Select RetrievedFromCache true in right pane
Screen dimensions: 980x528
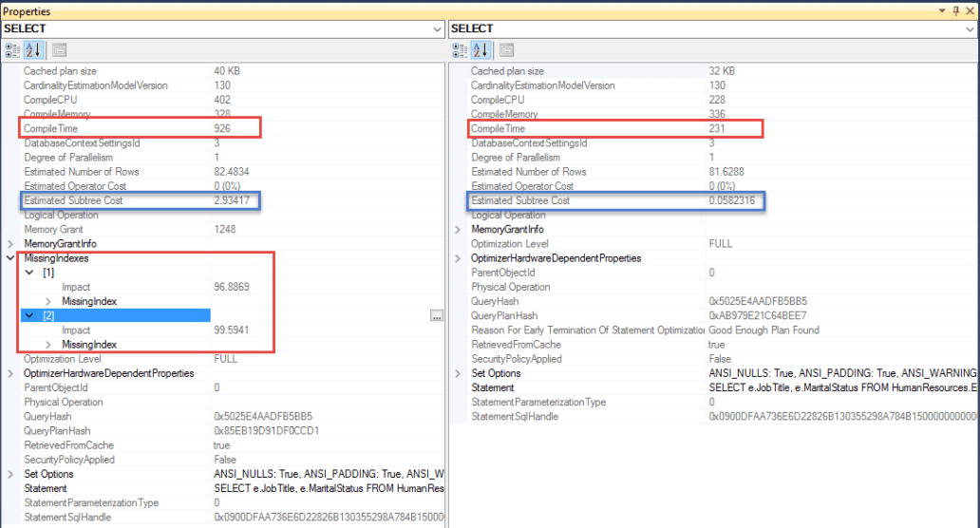pos(723,345)
